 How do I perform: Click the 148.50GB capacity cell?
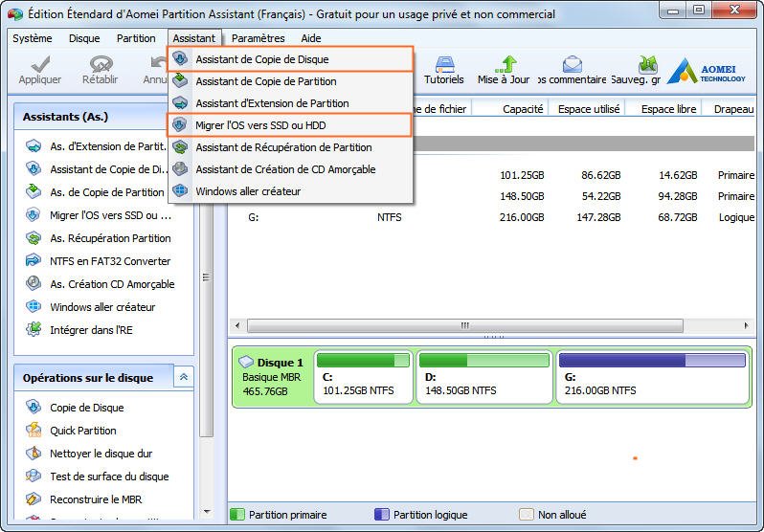point(522,196)
